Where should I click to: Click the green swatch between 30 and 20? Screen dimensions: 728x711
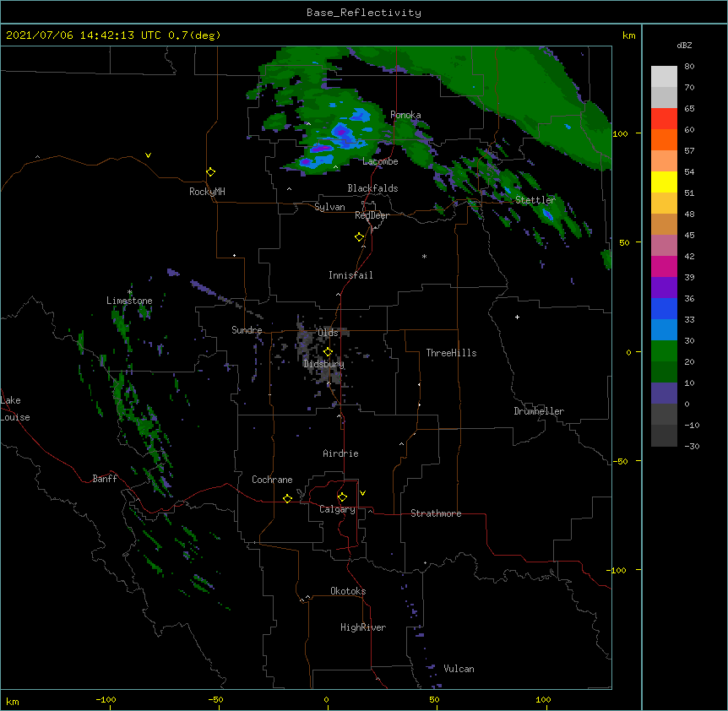pos(664,351)
